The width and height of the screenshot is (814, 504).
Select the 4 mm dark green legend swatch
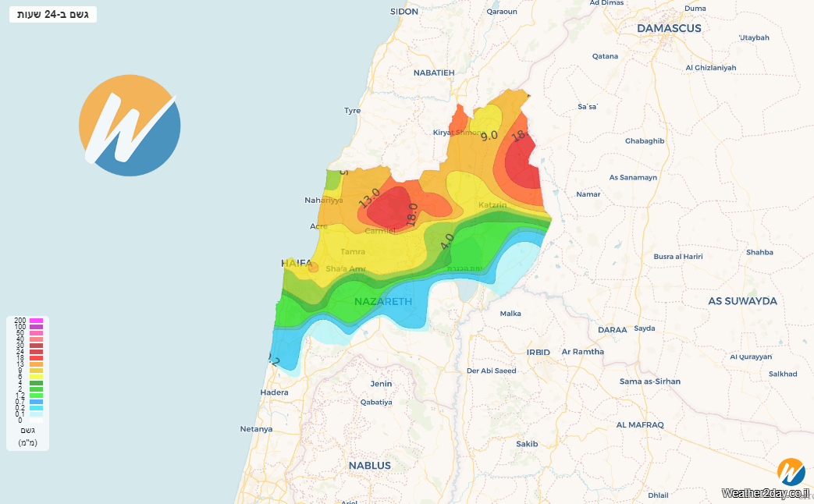click(x=36, y=383)
